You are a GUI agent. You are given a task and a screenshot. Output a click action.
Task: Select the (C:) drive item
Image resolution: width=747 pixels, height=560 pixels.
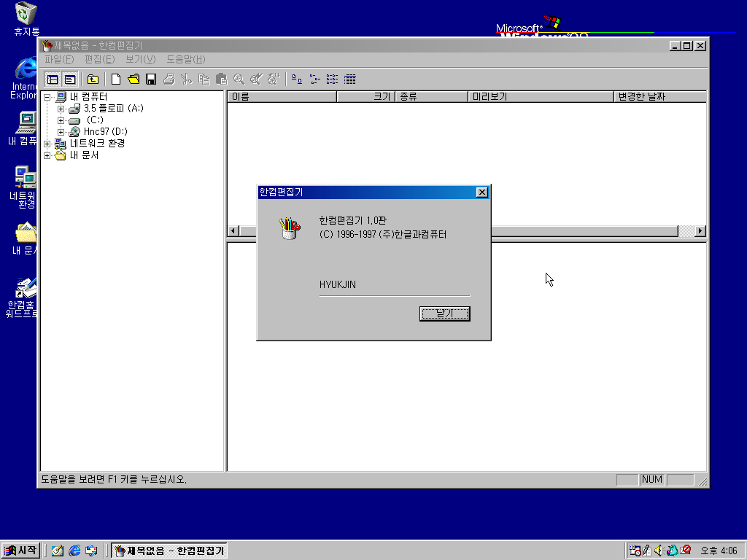pos(95,120)
